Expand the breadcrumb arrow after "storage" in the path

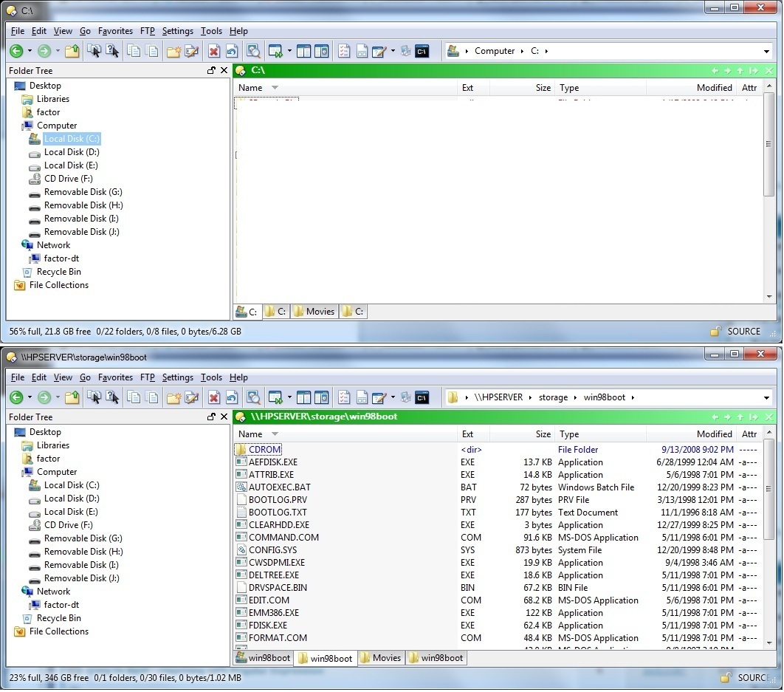(x=574, y=398)
